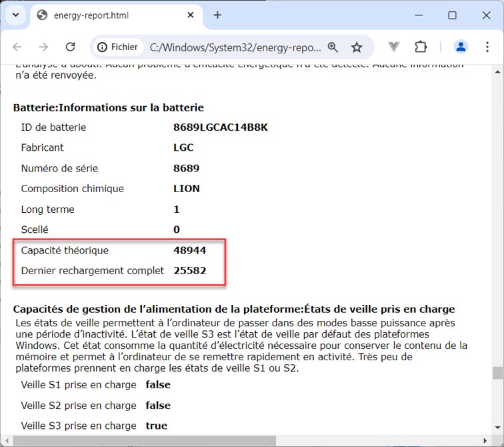Click the text 'n'a été renvoyée.'
504x447 pixels.
(x=56, y=75)
